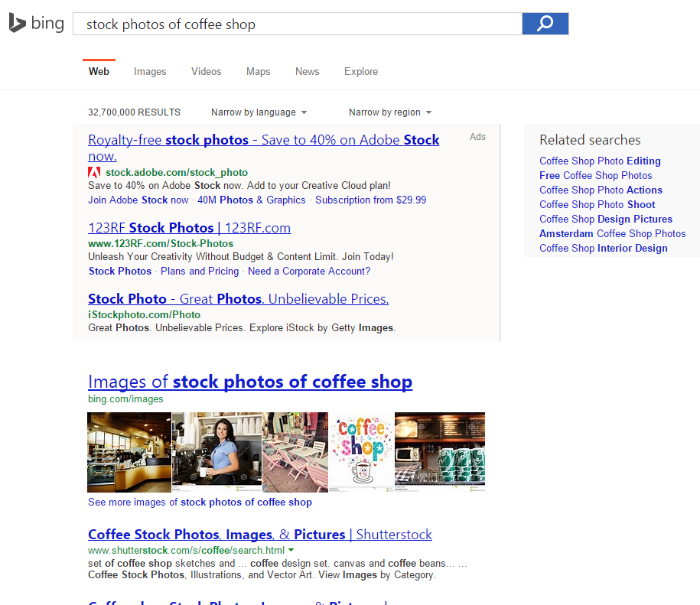
Task: Click the 123RF Stock Photos ad link
Action: pyautogui.click(x=189, y=228)
